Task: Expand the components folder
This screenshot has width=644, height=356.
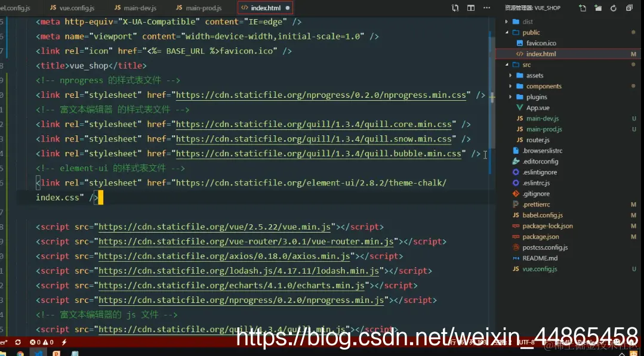Action: [544, 86]
